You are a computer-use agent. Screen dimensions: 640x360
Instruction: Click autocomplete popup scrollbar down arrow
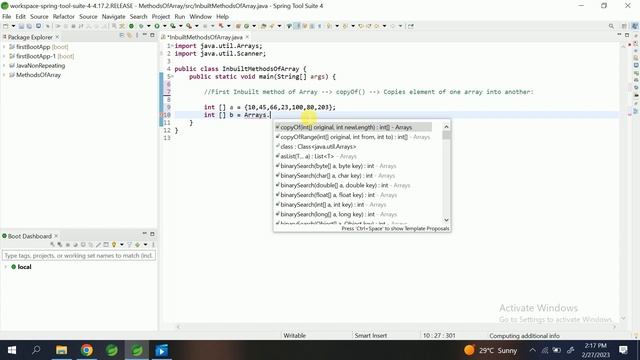click(446, 220)
